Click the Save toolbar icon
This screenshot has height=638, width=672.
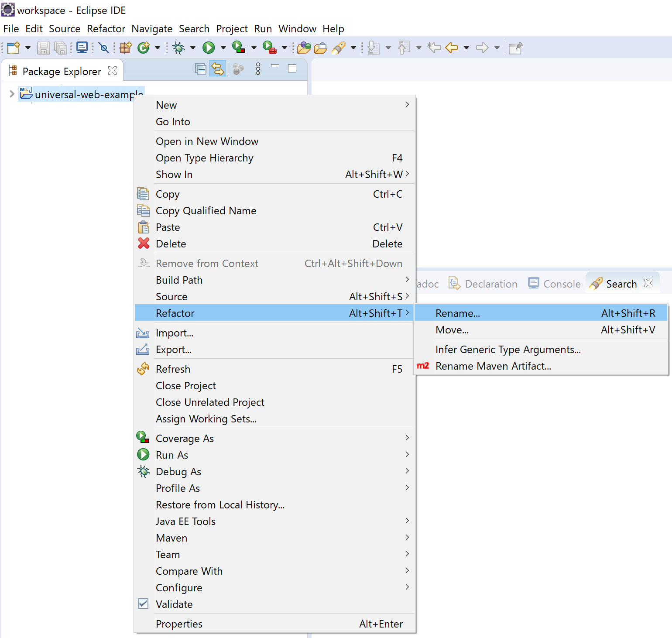[43, 48]
